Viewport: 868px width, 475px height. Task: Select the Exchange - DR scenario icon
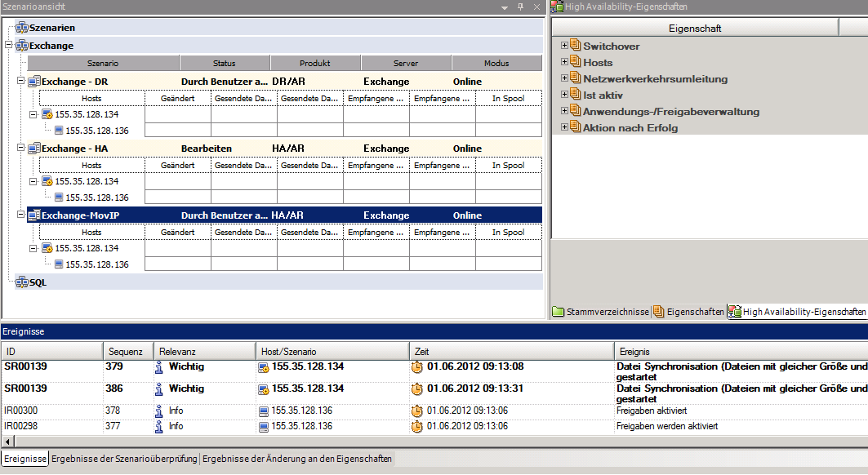pyautogui.click(x=33, y=82)
